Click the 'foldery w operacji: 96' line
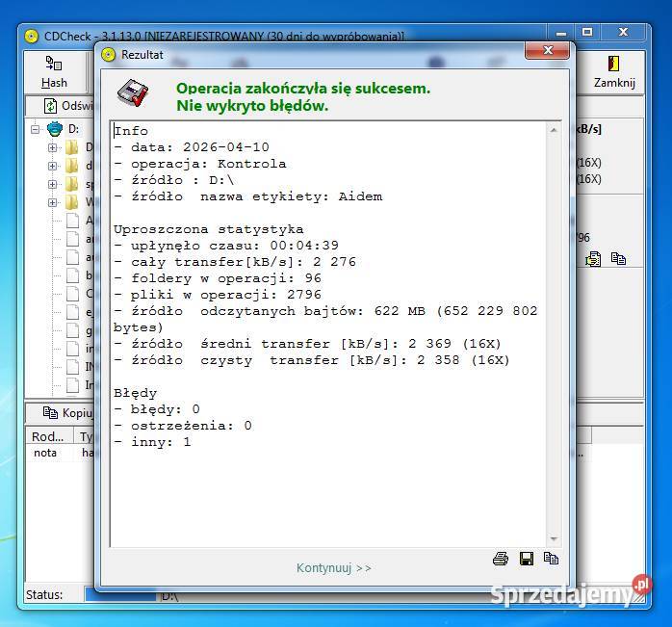 (x=218, y=278)
